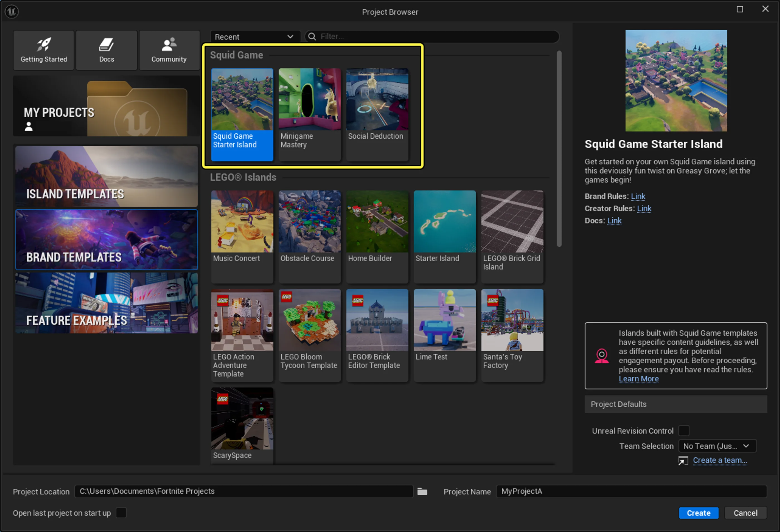Maximize the Project Browser window
The height and width of the screenshot is (532, 780).
pyautogui.click(x=740, y=9)
